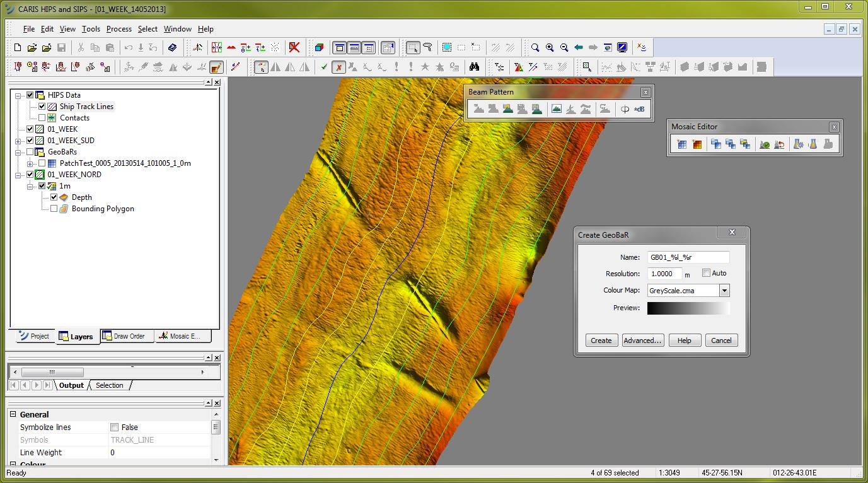Click the red-green triangle colour icon
This screenshot has width=868, height=483.
pos(518,67)
